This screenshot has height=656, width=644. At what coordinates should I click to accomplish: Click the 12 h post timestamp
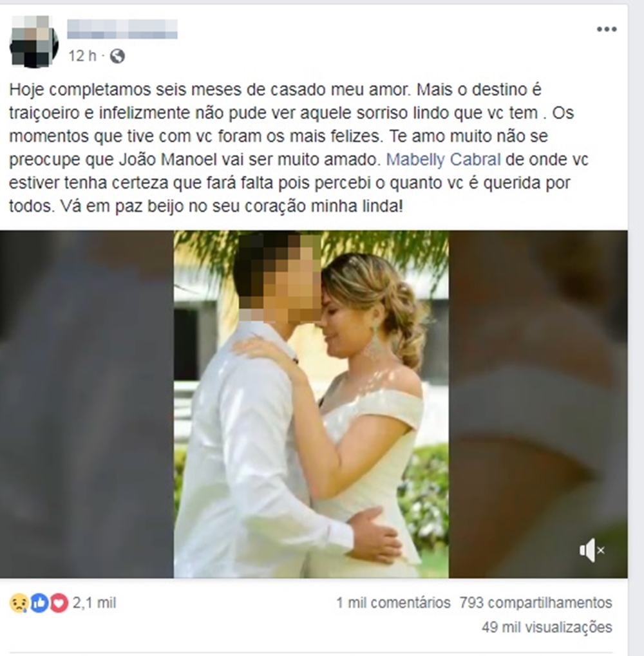tap(82, 55)
